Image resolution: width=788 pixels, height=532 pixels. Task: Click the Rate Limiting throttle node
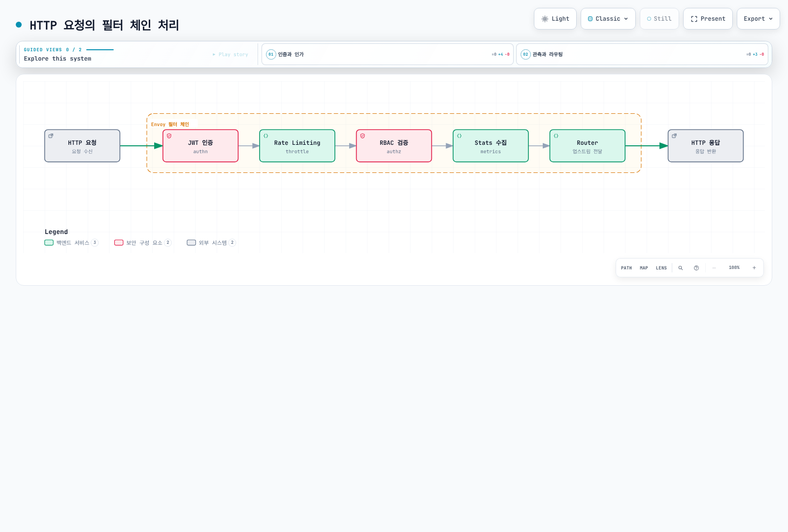click(297, 146)
